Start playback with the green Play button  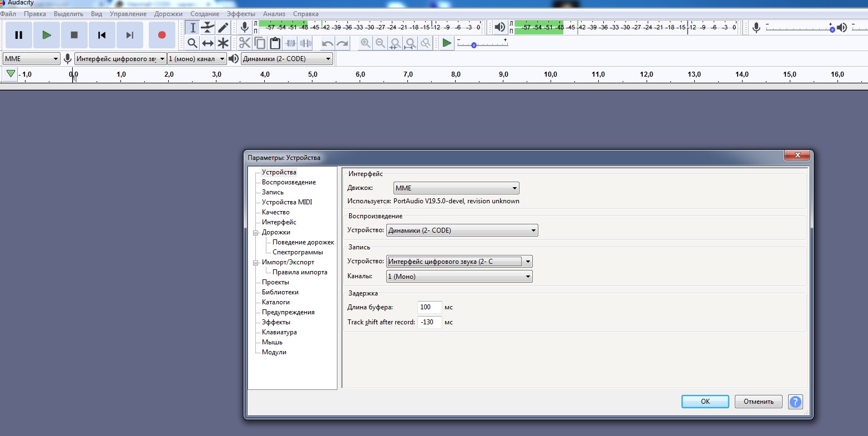[x=47, y=35]
